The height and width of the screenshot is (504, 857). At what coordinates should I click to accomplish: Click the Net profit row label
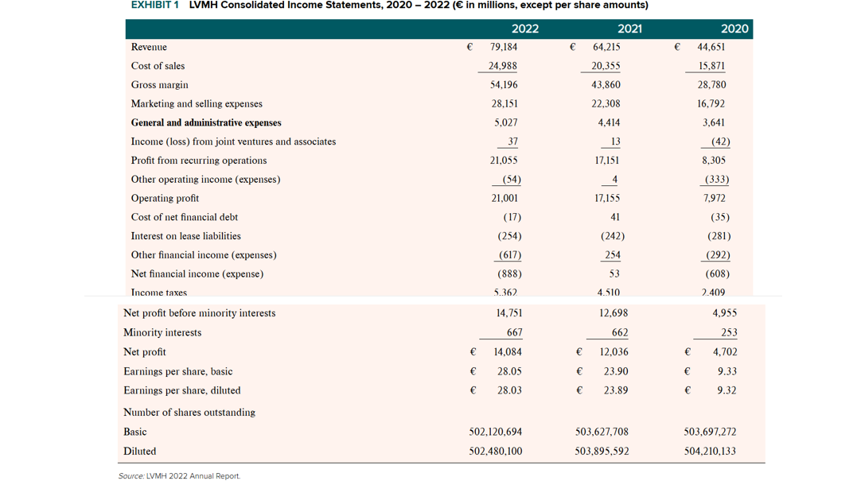[145, 351]
